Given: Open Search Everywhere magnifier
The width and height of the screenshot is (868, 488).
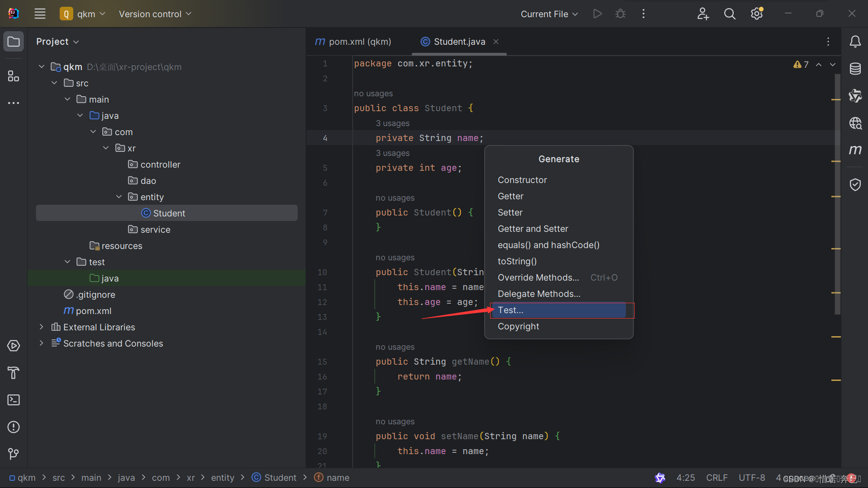Looking at the screenshot, I should (x=730, y=14).
